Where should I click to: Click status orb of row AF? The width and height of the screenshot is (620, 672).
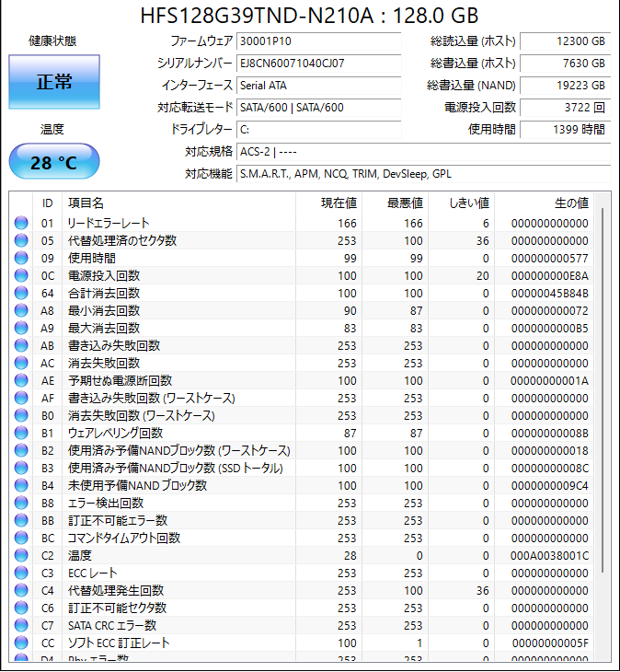tap(21, 399)
